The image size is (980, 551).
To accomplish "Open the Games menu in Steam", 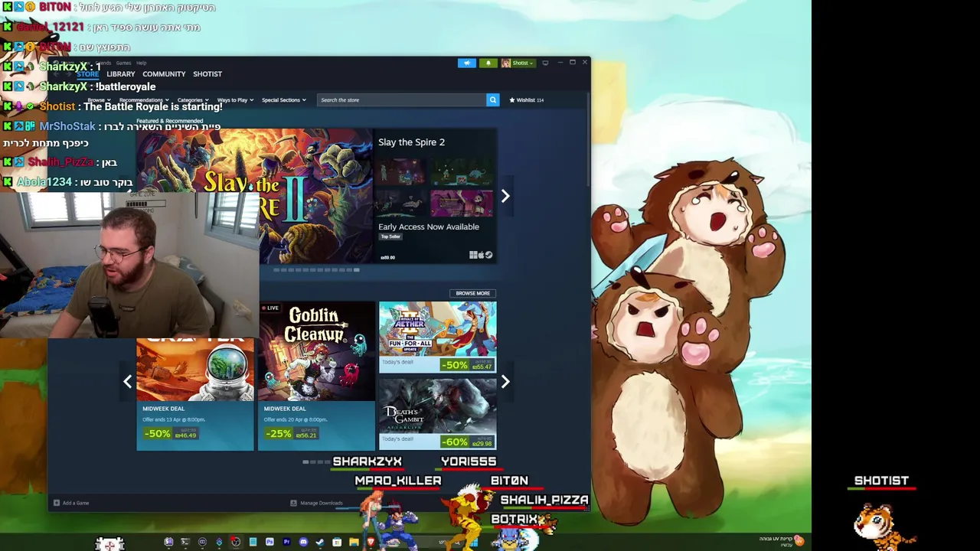I will (123, 63).
